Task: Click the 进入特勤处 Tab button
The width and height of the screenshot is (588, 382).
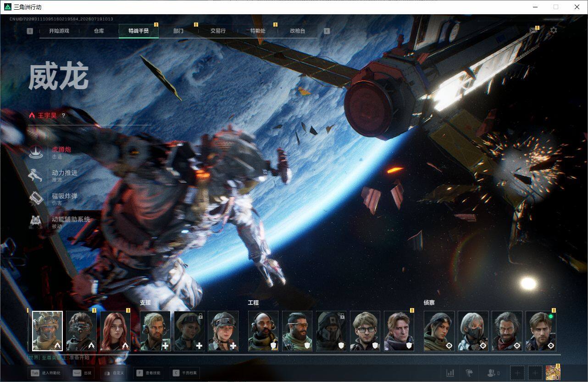Action: (x=45, y=373)
